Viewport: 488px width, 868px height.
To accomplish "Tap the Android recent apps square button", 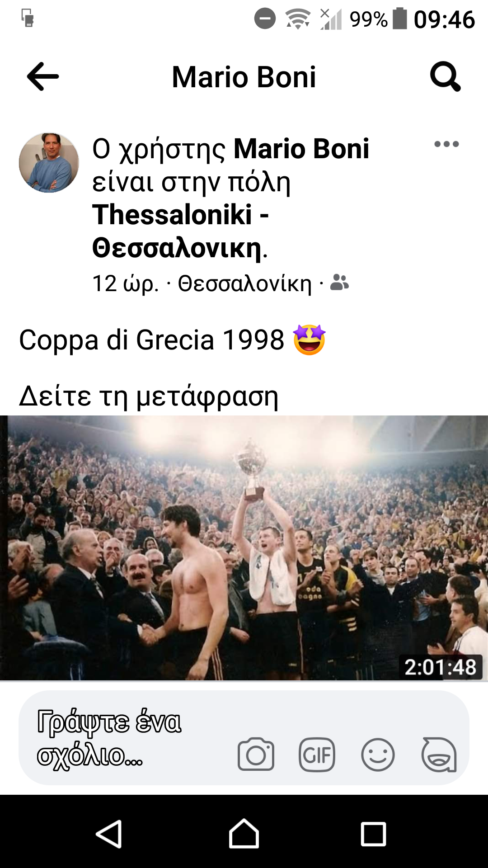I will (373, 834).
